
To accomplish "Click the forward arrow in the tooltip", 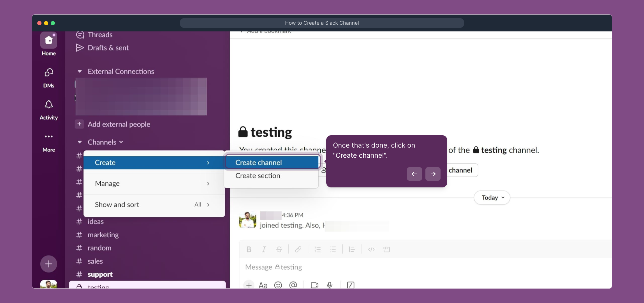I will tap(432, 174).
